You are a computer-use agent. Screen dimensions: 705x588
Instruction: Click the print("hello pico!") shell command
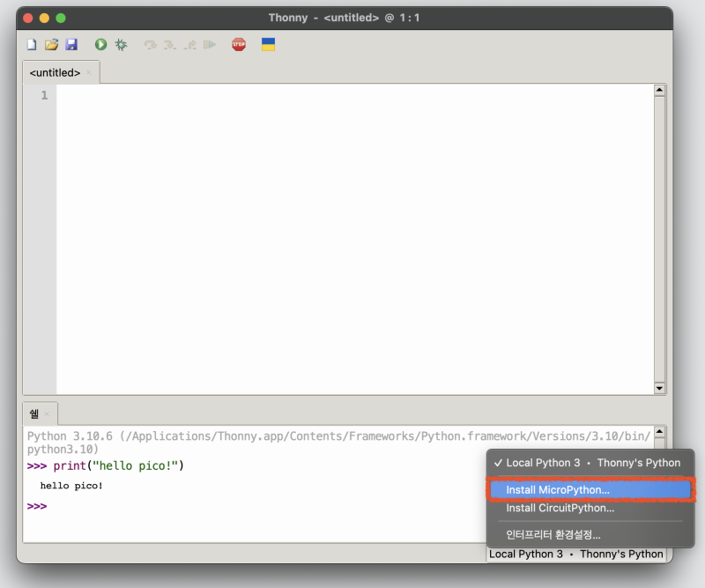[x=119, y=465]
